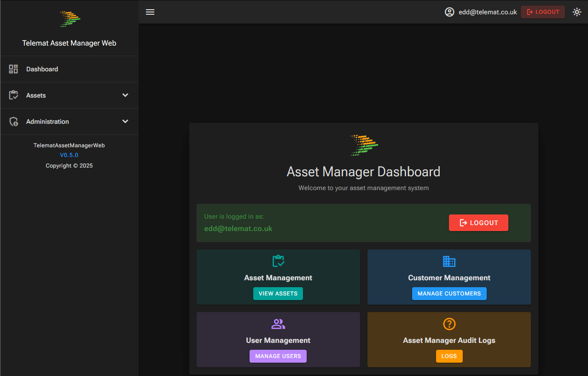Click the Customer Management building icon
The height and width of the screenshot is (376, 588).
(x=449, y=261)
